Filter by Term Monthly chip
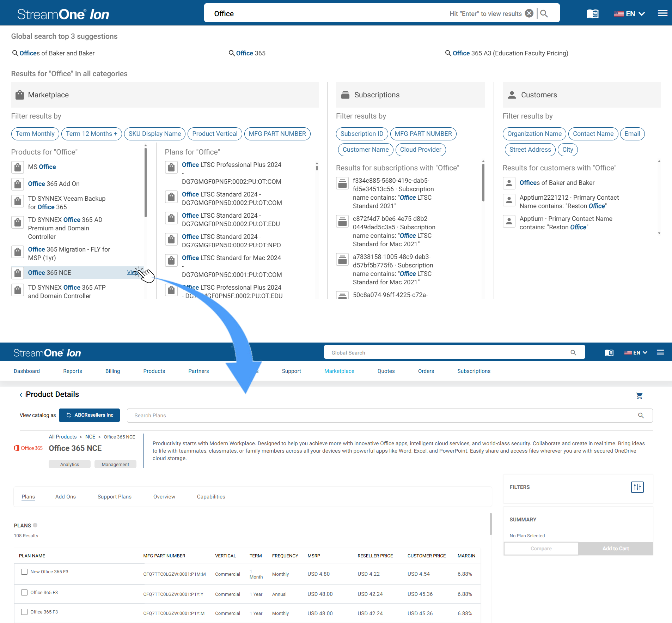The width and height of the screenshot is (672, 623). 35,134
